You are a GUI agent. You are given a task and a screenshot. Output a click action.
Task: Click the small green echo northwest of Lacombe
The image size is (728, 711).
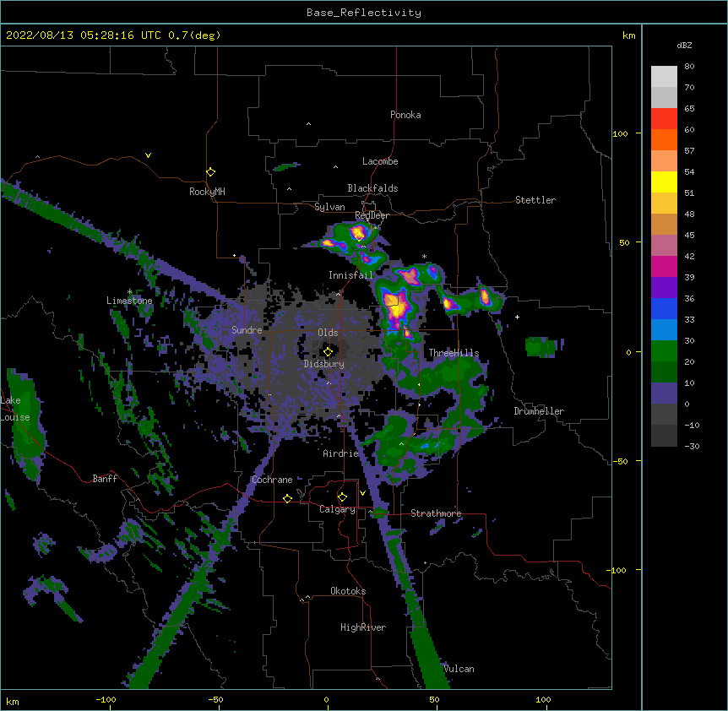click(286, 166)
